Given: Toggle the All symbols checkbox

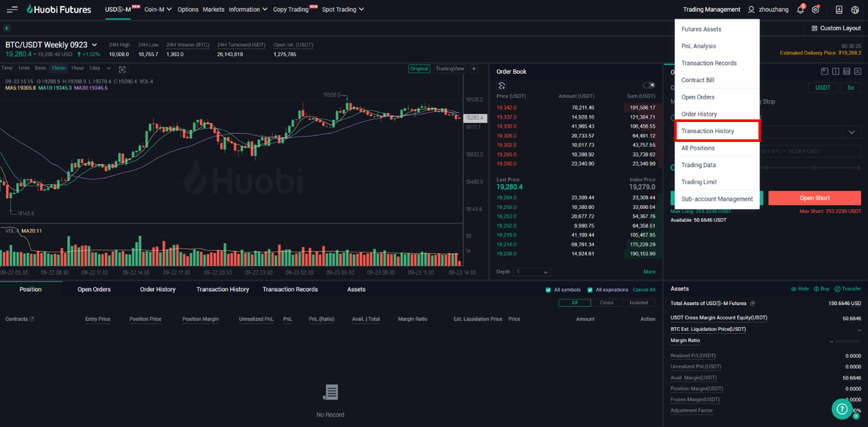Looking at the screenshot, I should pos(548,290).
